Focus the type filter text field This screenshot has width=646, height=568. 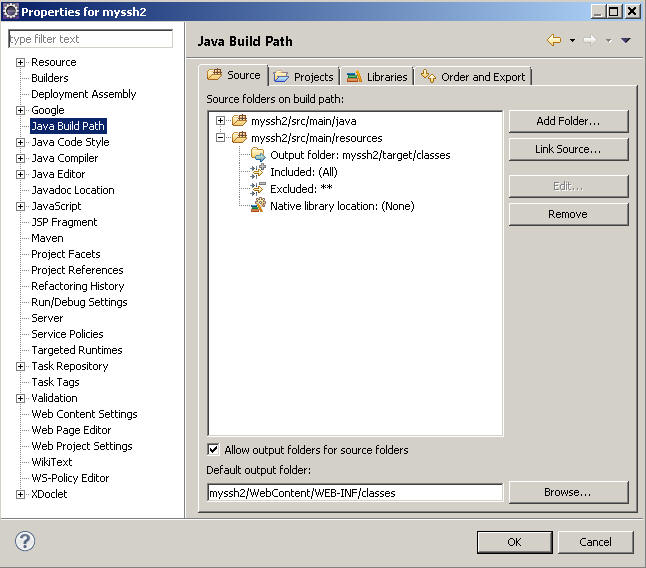(90, 39)
